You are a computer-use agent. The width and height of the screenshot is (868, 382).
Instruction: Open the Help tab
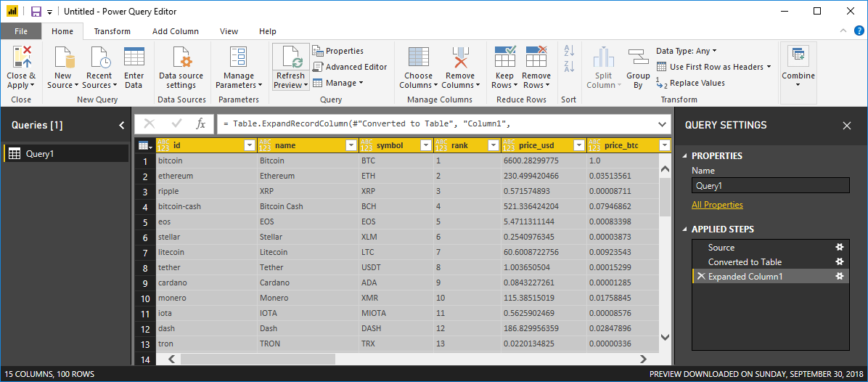[x=268, y=31]
